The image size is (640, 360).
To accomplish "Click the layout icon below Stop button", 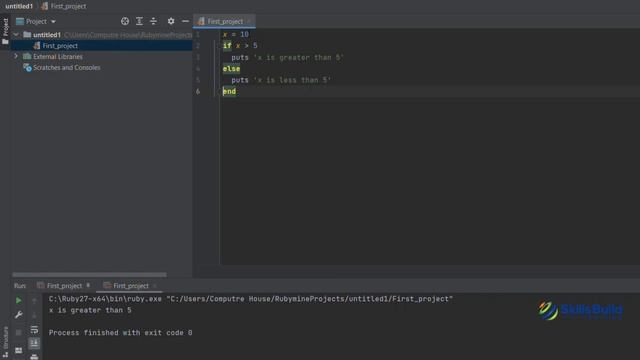I will [x=18, y=350].
